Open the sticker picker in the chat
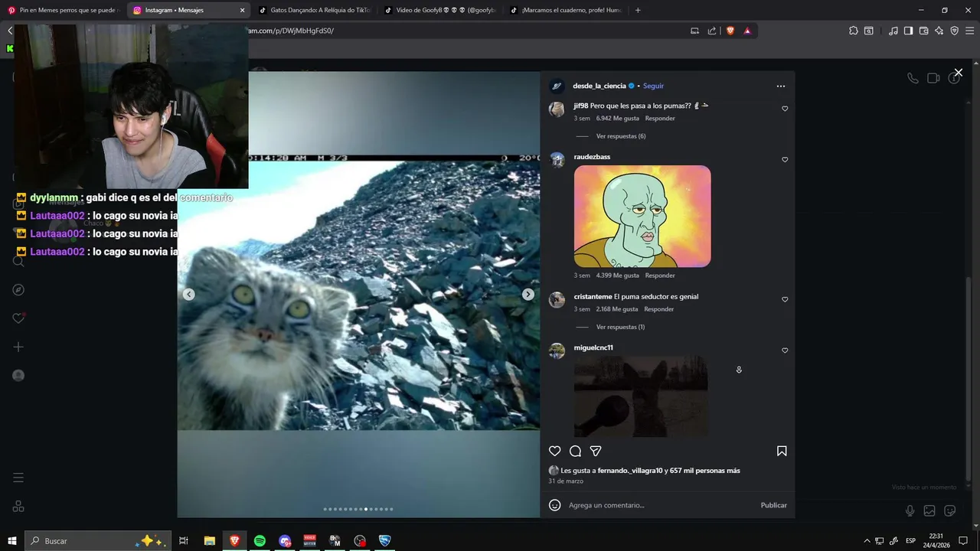980x551 pixels. (950, 510)
